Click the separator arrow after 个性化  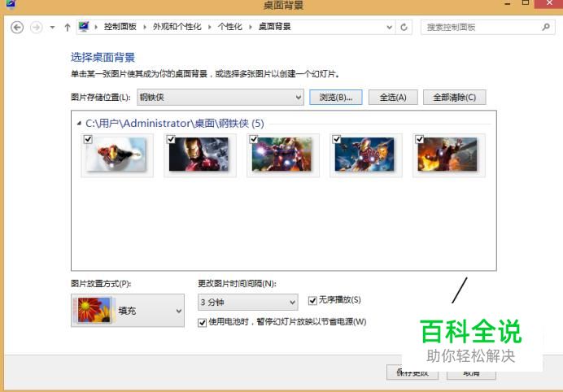251,27
